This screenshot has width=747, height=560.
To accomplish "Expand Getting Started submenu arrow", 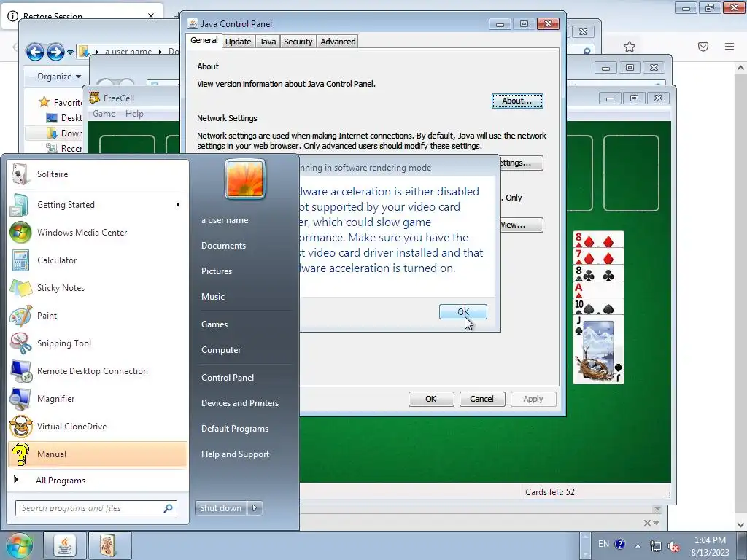I will [x=178, y=205].
